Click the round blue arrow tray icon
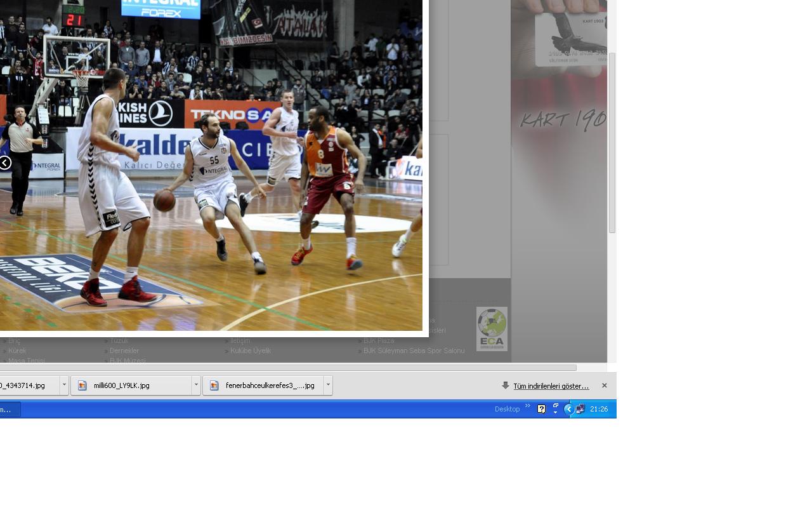The image size is (812, 508). coord(569,410)
